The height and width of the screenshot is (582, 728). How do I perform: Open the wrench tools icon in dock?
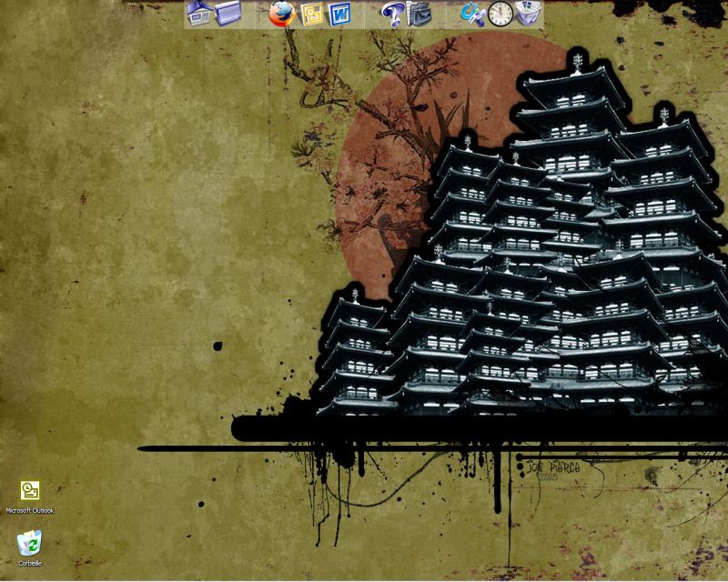coord(471,14)
